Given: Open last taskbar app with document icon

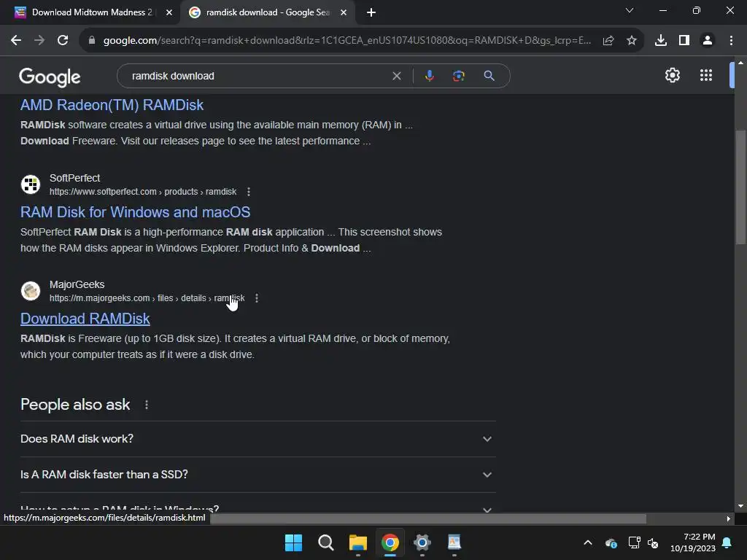Looking at the screenshot, I should pyautogui.click(x=454, y=542).
